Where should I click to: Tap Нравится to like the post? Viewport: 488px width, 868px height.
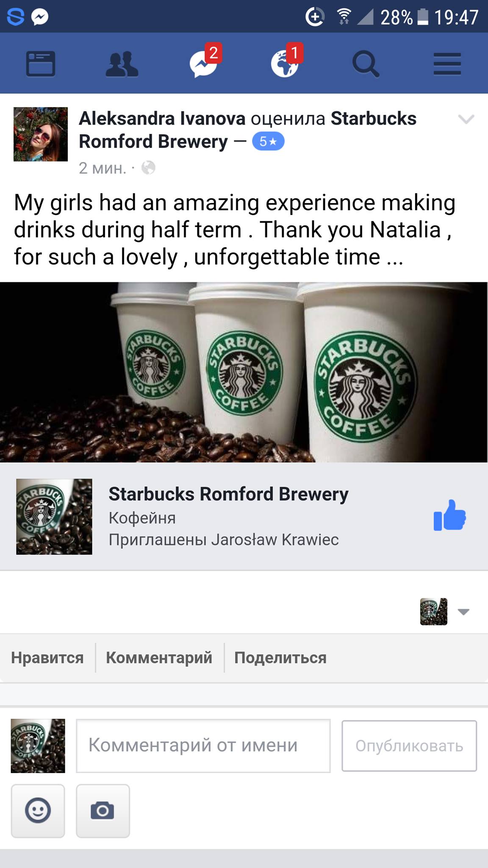tap(47, 658)
